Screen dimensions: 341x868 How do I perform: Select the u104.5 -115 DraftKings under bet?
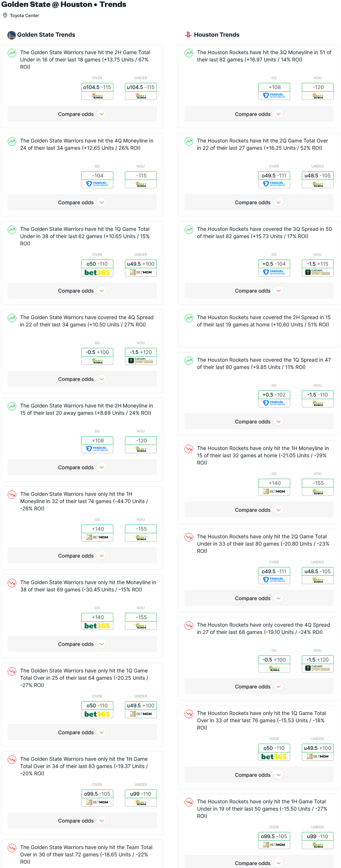tap(141, 91)
